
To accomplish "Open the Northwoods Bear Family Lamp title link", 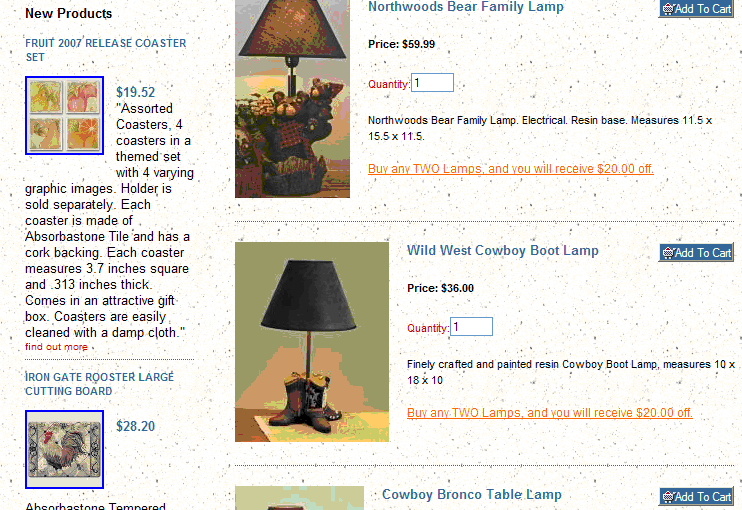I will point(466,7).
